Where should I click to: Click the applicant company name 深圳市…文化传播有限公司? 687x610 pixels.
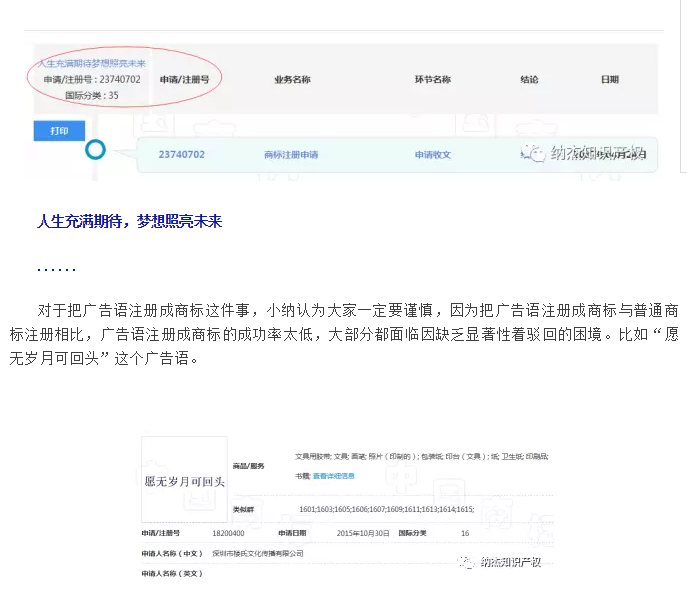[x=258, y=553]
